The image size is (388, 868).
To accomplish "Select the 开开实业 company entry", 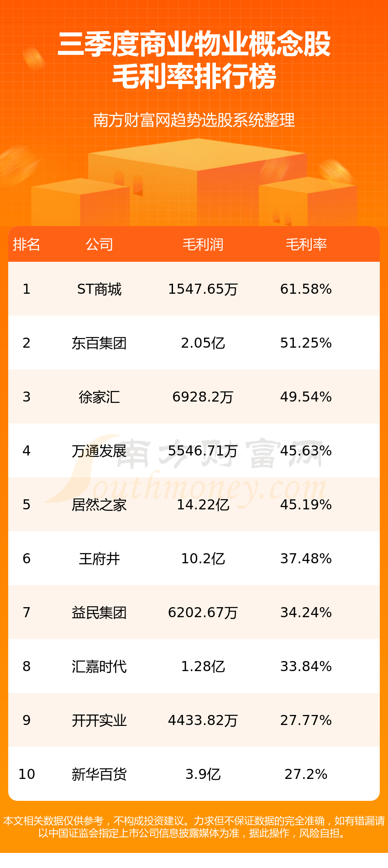I will tap(99, 720).
